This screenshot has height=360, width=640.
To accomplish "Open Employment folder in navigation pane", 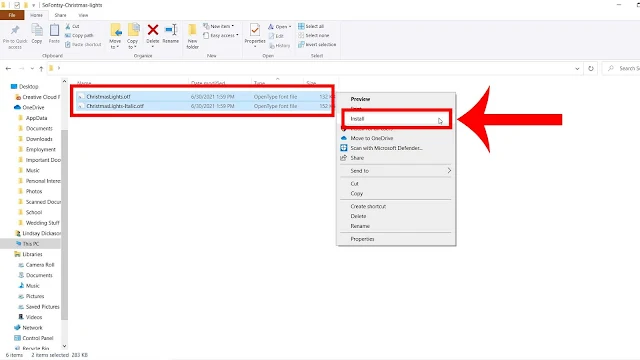I will point(37,149).
